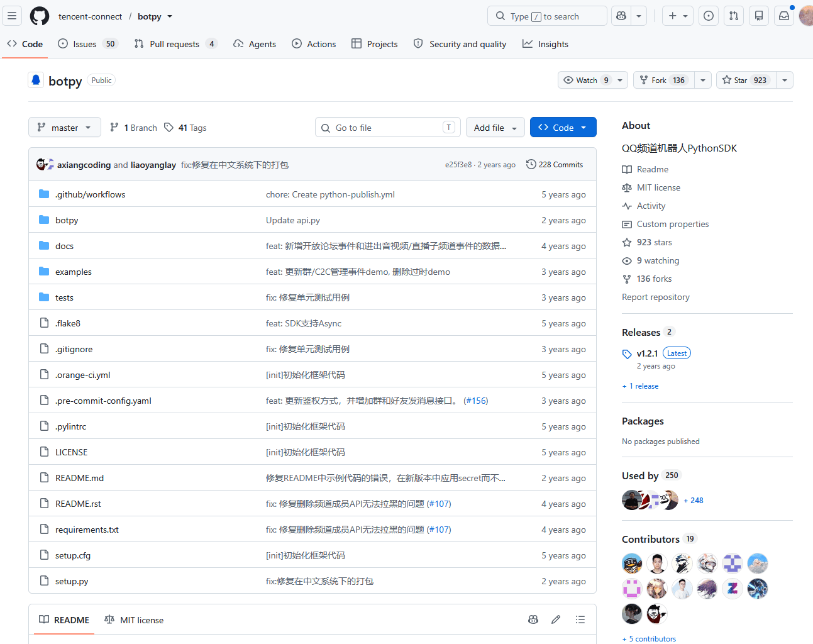
Task: Open the issues icon in top header
Action: pyautogui.click(x=709, y=16)
